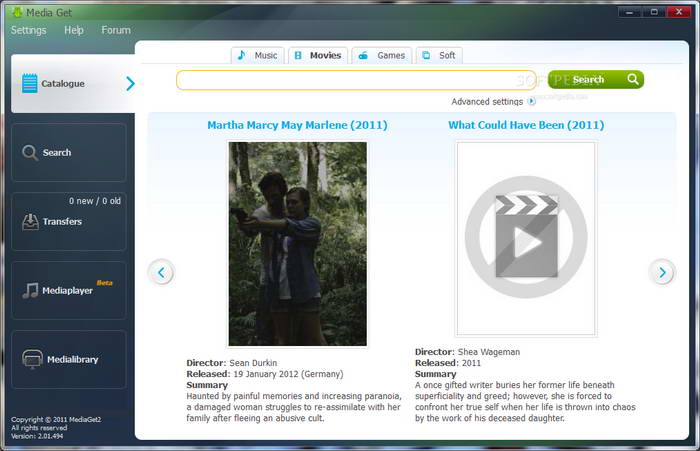Open the Search sidebar section
Image resolution: width=700 pixels, height=451 pixels.
(69, 152)
